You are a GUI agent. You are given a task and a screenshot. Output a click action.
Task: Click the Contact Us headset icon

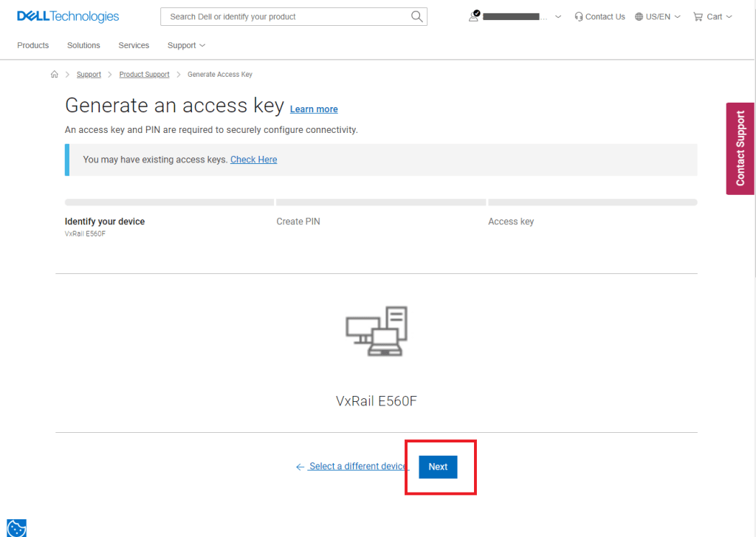pyautogui.click(x=579, y=16)
